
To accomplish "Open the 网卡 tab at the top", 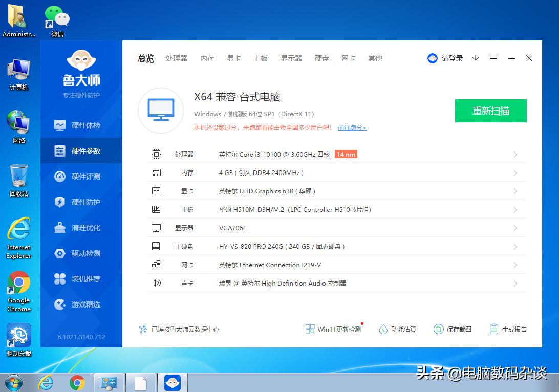I will point(349,58).
